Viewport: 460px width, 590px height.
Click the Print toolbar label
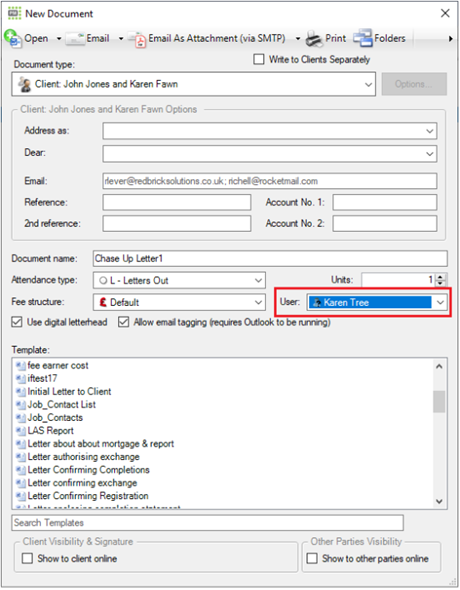(336, 38)
